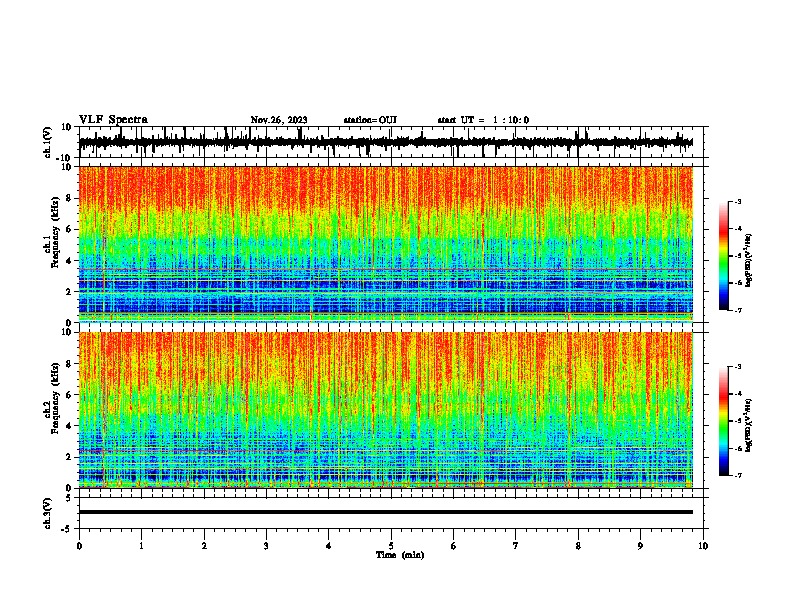The width and height of the screenshot is (792, 612).
Task: Click the '0' tick on the time axis
Action: [x=79, y=546]
